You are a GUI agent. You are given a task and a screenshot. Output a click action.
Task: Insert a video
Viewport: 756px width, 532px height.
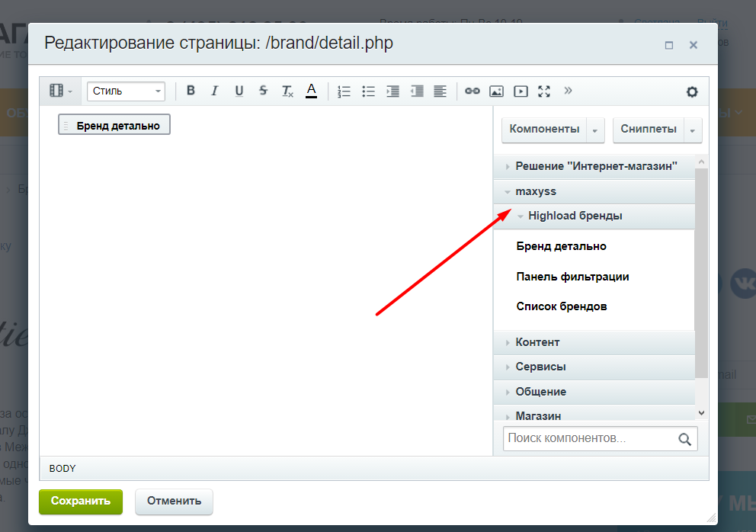tap(521, 91)
